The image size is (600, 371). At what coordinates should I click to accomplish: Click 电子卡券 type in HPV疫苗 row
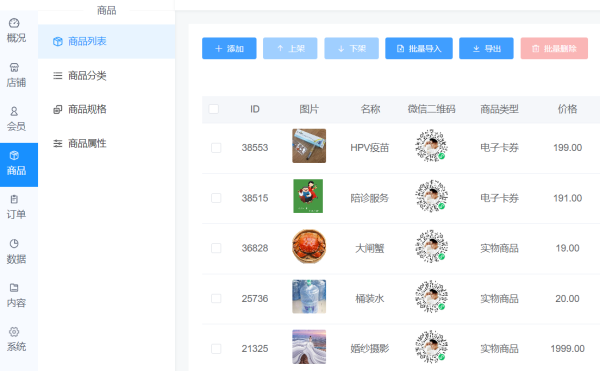click(x=499, y=148)
